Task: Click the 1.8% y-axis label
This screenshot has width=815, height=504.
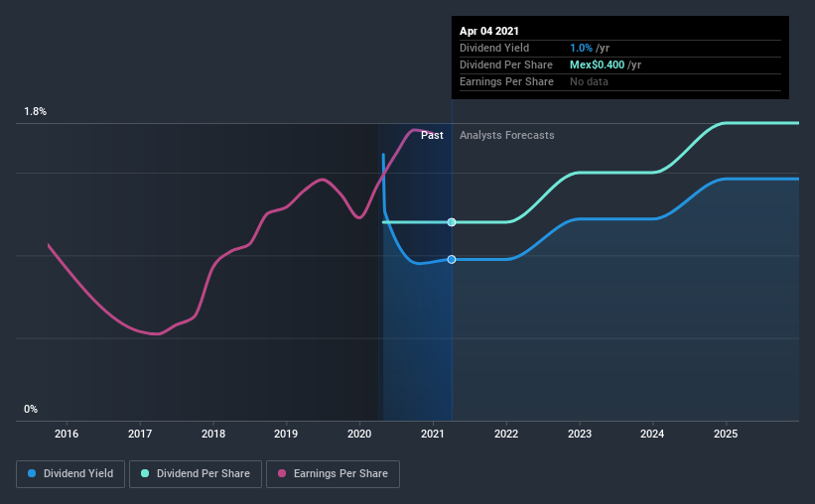Action: tap(36, 112)
